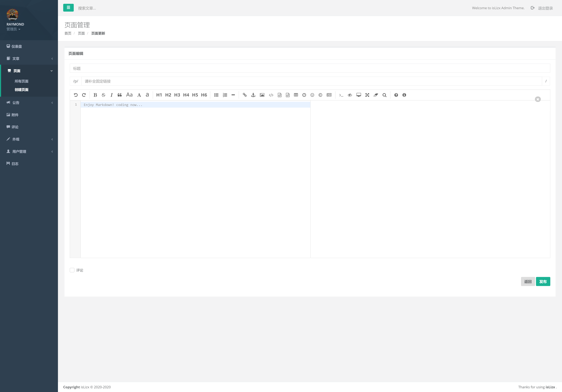Click the insert link icon

(245, 95)
